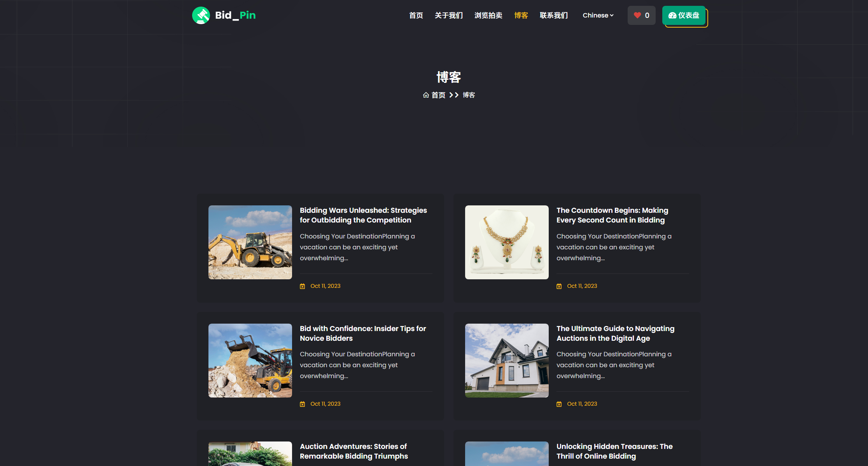Click the Auction Adventures post thumbnail
Image resolution: width=868 pixels, height=466 pixels.
point(250,454)
